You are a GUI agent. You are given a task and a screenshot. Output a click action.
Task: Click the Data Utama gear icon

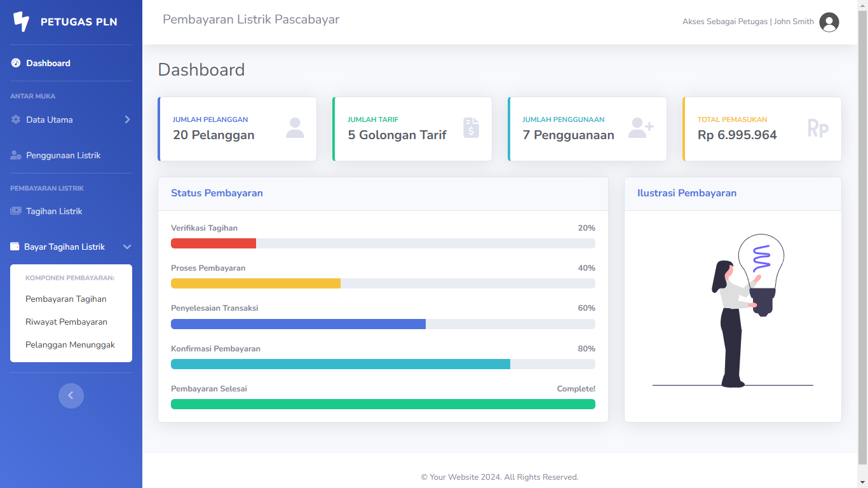(x=16, y=119)
